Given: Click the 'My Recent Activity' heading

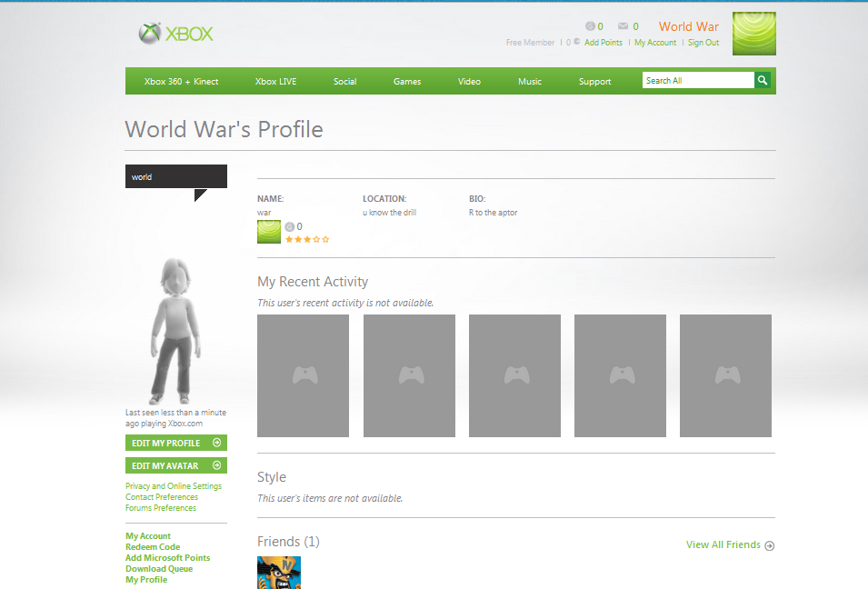Looking at the screenshot, I should point(313,282).
